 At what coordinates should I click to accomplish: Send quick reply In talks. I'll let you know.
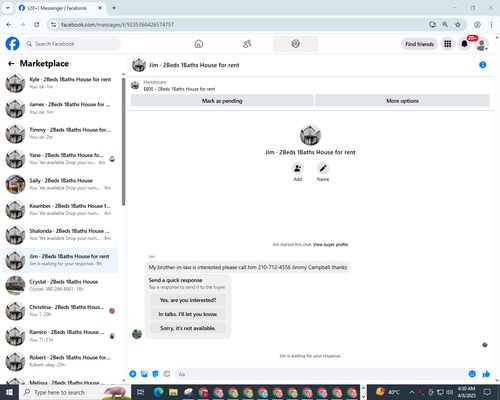tap(188, 314)
